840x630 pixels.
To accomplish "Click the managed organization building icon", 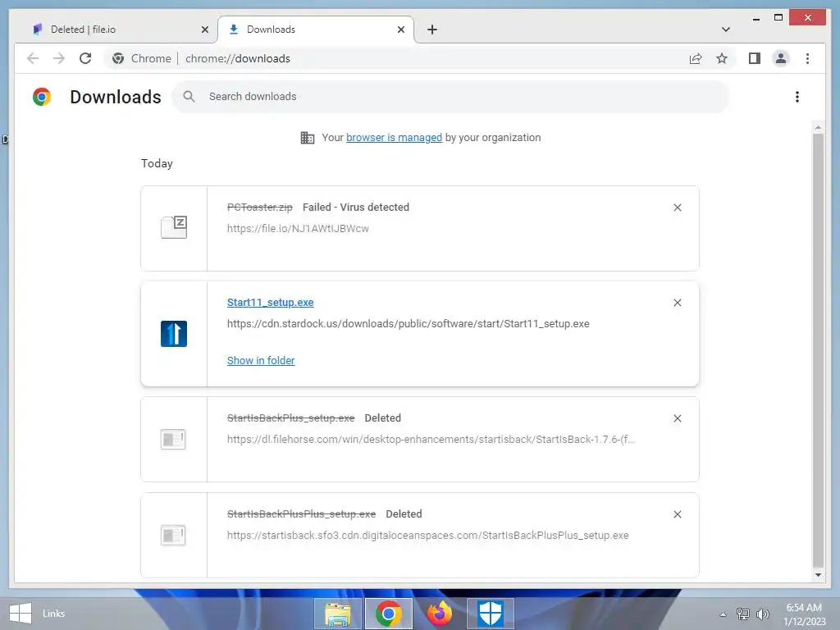I will [308, 138].
